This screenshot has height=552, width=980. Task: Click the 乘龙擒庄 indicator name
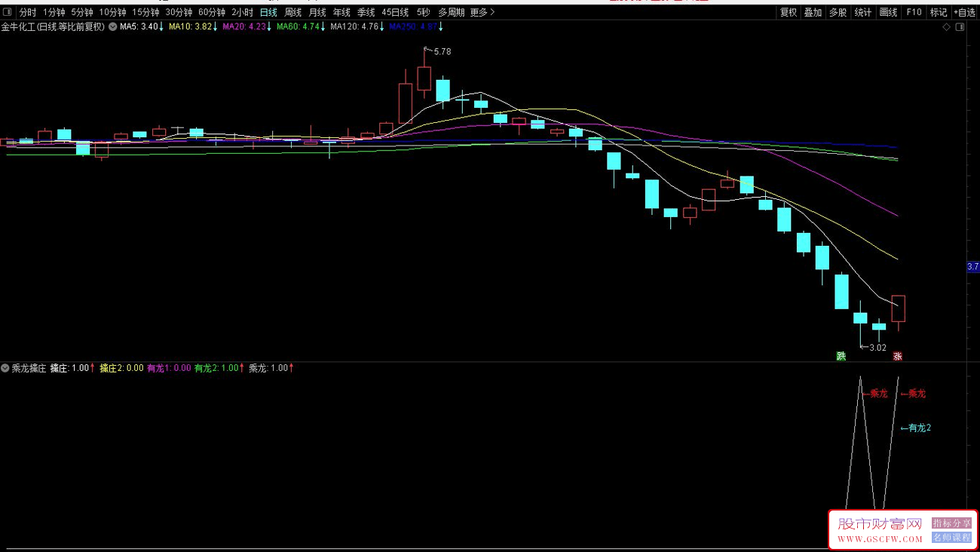pos(29,368)
